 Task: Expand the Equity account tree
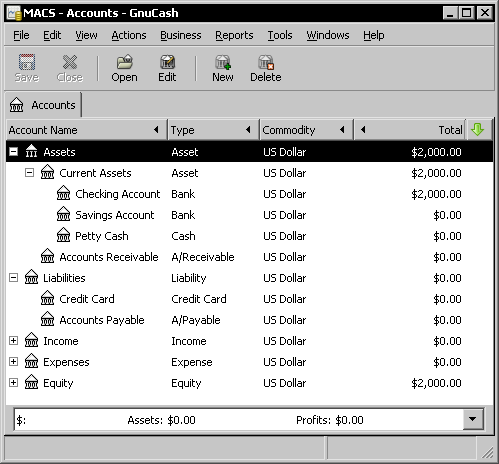(x=13, y=383)
